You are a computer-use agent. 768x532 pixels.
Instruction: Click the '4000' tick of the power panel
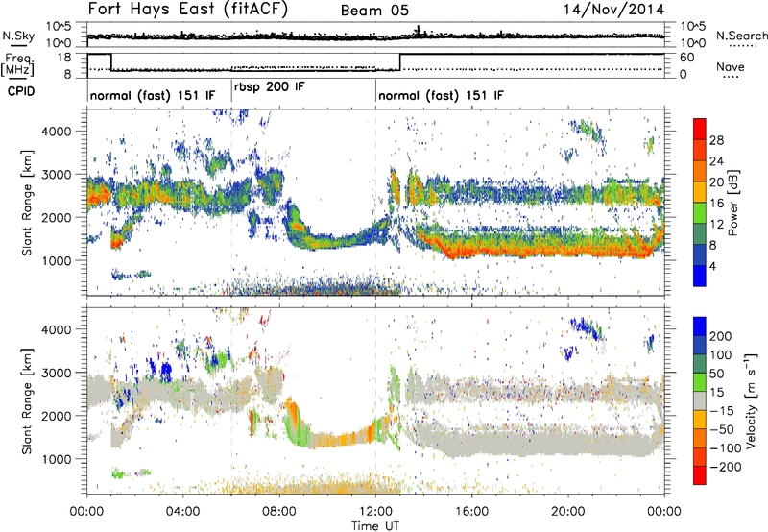pyautogui.click(x=56, y=132)
